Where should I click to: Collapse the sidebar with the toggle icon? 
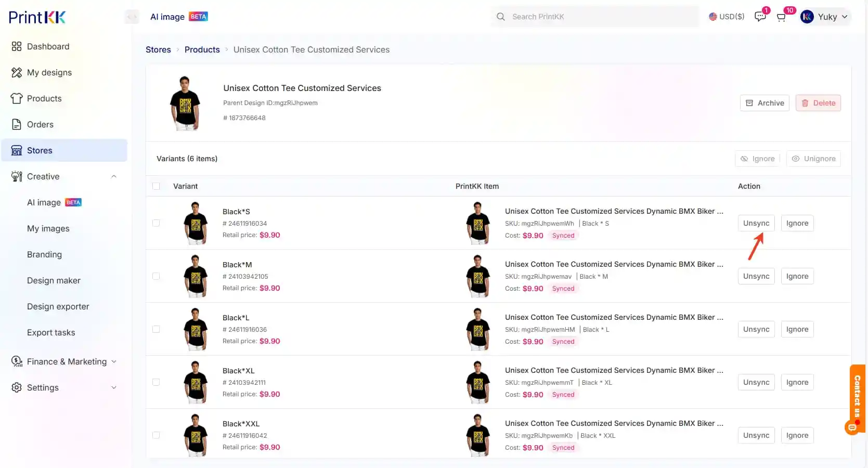(x=132, y=17)
